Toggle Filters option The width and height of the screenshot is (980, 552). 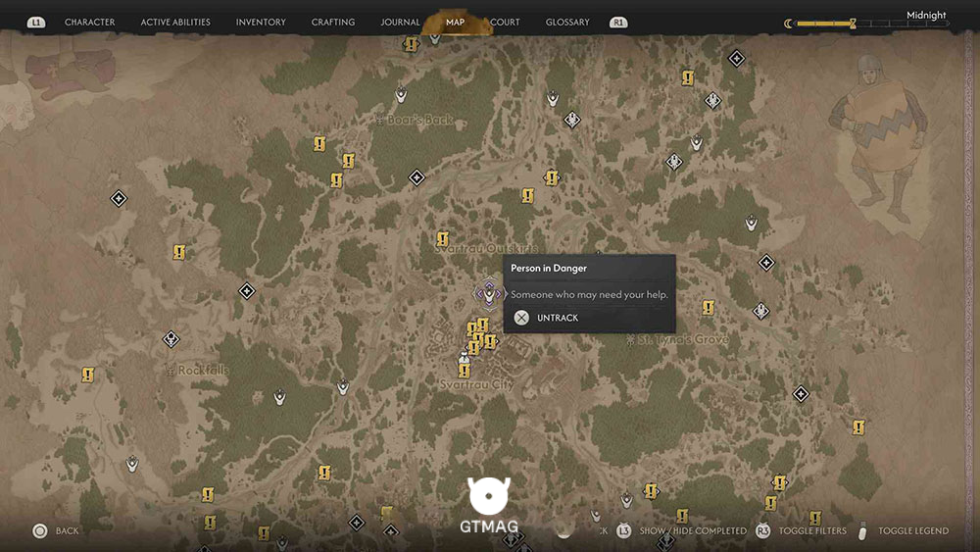coord(812,530)
